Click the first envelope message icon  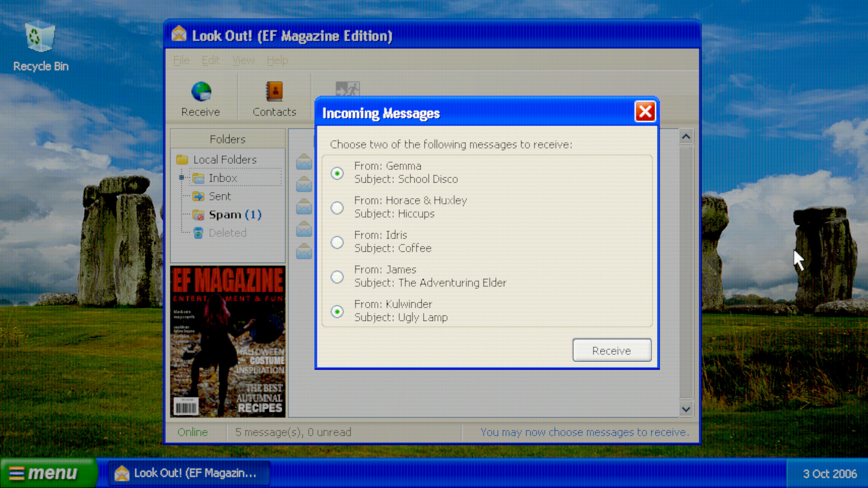(304, 162)
